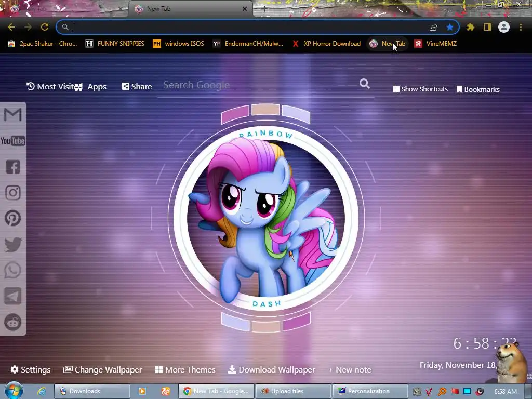Open Pinterest shortcut in sidebar
This screenshot has height=399, width=532.
pos(13,218)
